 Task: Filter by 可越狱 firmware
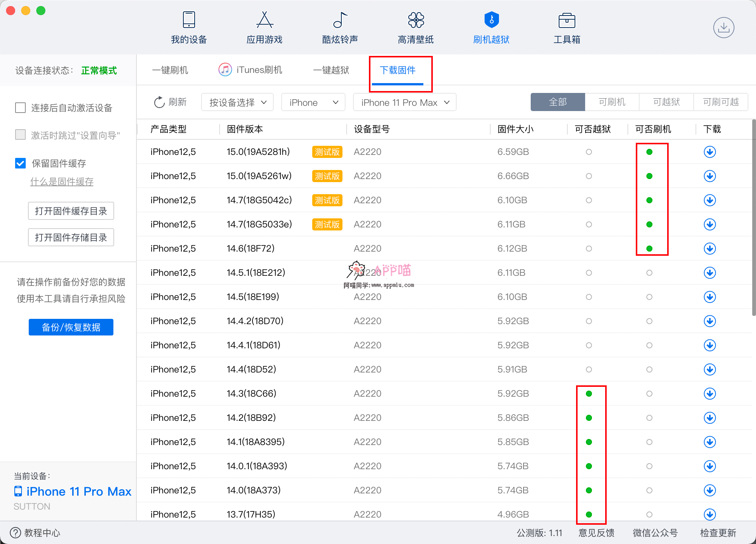666,102
